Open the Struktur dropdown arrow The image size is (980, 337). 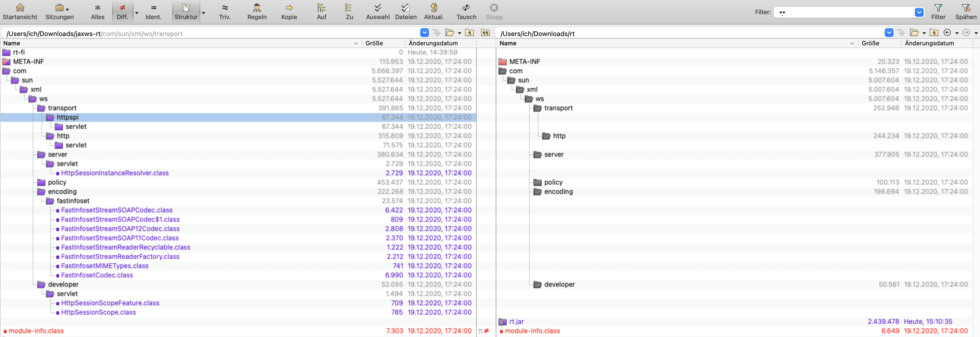click(204, 13)
